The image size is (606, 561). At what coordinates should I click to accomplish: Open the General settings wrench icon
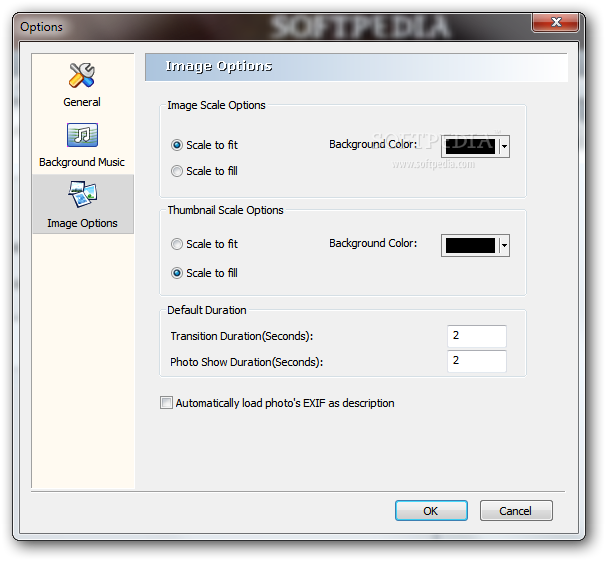(x=82, y=75)
